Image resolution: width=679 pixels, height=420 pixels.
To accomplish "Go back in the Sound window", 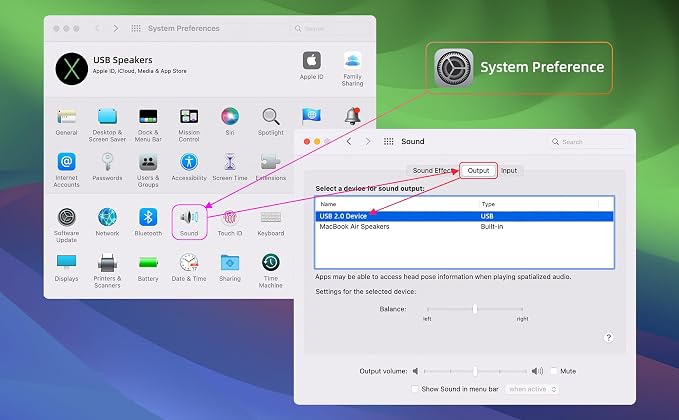I will click(x=349, y=142).
